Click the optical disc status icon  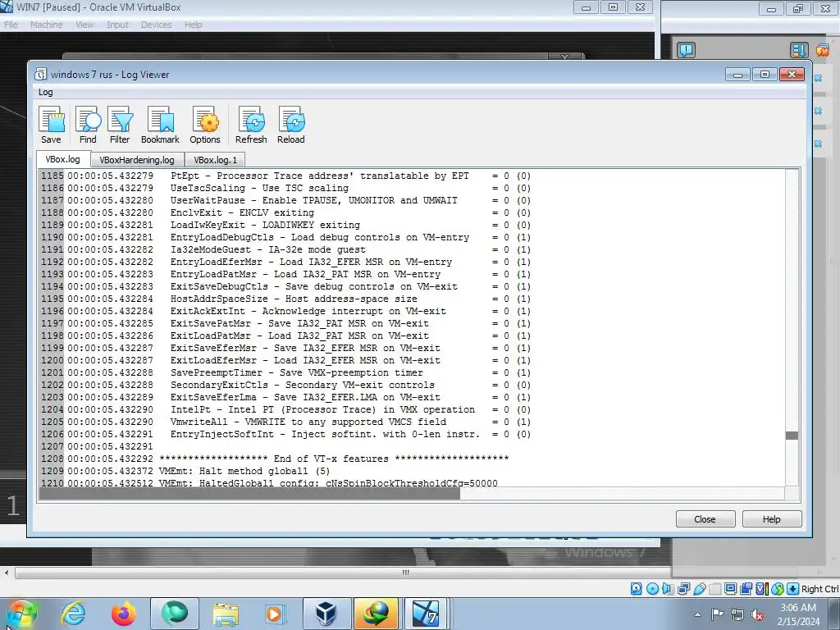(652, 589)
